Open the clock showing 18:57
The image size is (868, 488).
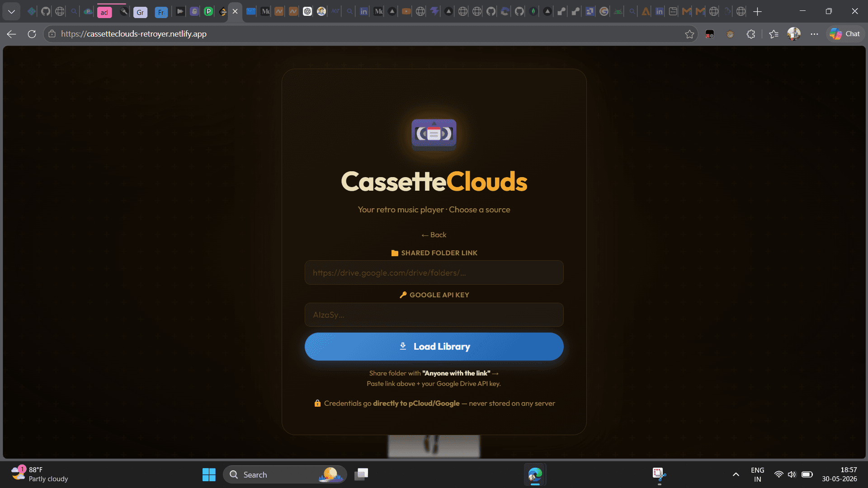click(x=840, y=474)
